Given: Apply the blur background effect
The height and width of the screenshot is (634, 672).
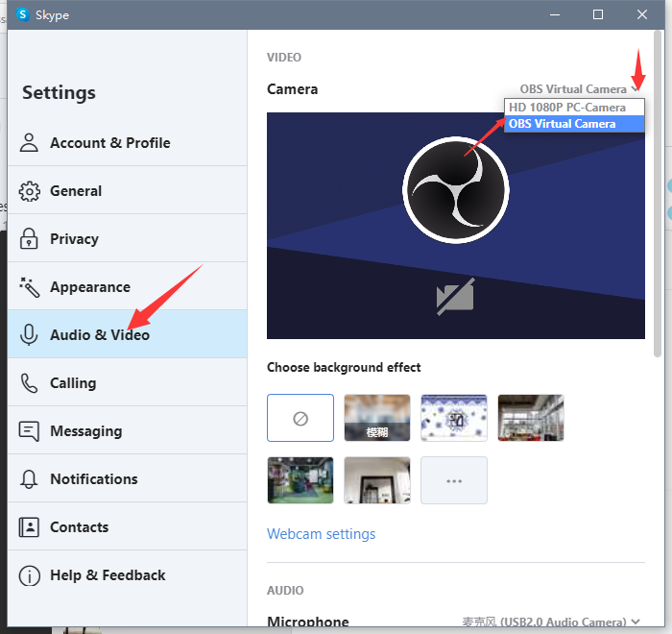Looking at the screenshot, I should (377, 418).
